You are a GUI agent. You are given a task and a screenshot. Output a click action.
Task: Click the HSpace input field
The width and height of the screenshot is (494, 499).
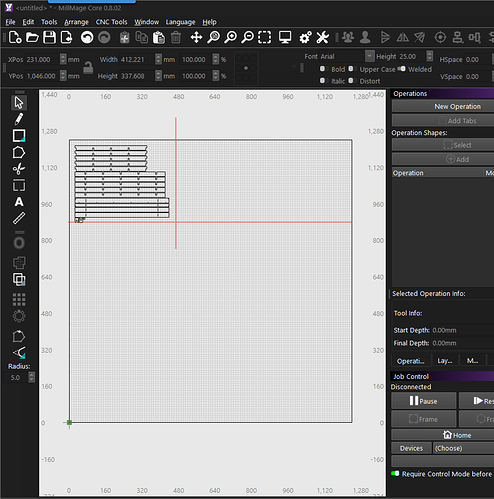pyautogui.click(x=477, y=60)
